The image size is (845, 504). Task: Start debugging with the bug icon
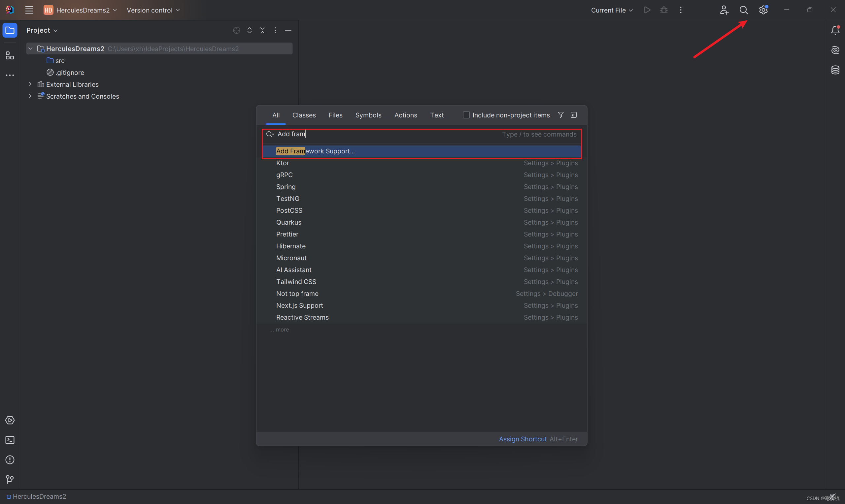[x=663, y=10]
